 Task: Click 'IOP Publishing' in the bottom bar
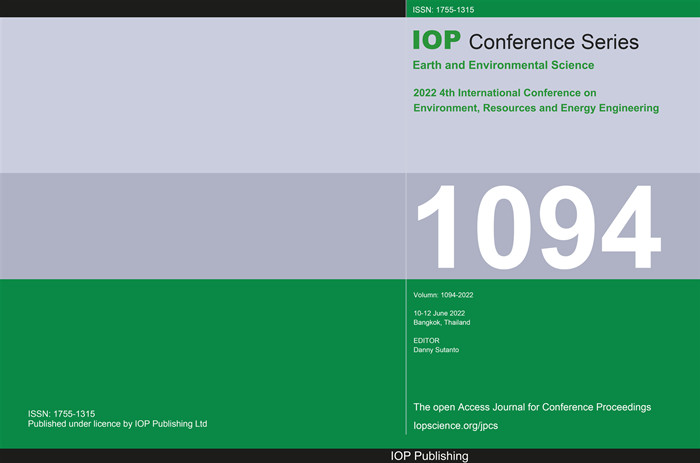(429, 456)
